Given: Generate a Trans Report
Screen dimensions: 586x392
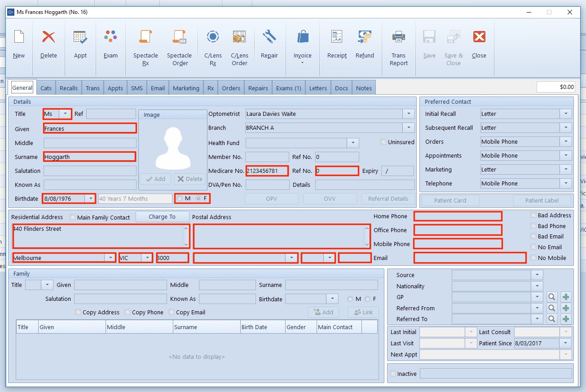Looking at the screenshot, I should click(x=398, y=47).
